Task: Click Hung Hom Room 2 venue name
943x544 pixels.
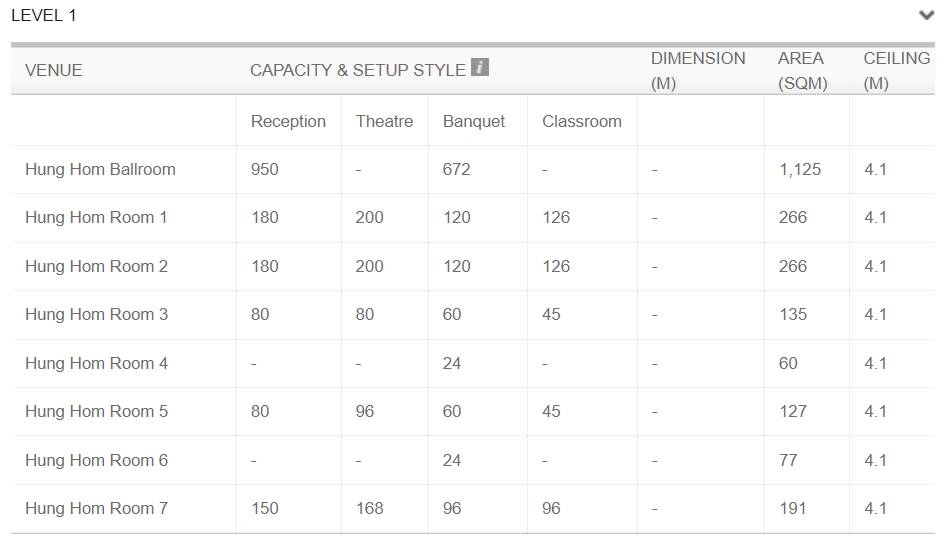Action: pyautogui.click(x=96, y=266)
